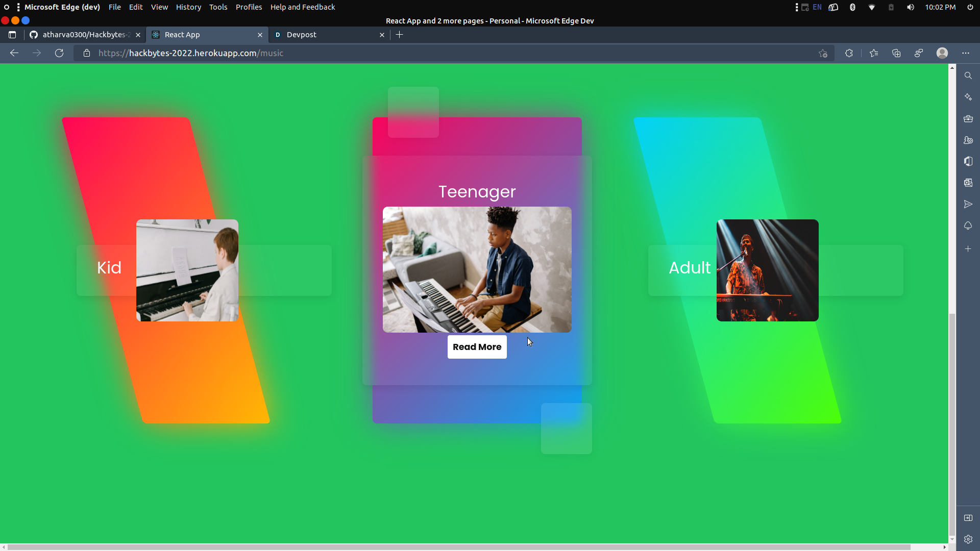
Task: Click the profile avatar icon
Action: [x=942, y=53]
